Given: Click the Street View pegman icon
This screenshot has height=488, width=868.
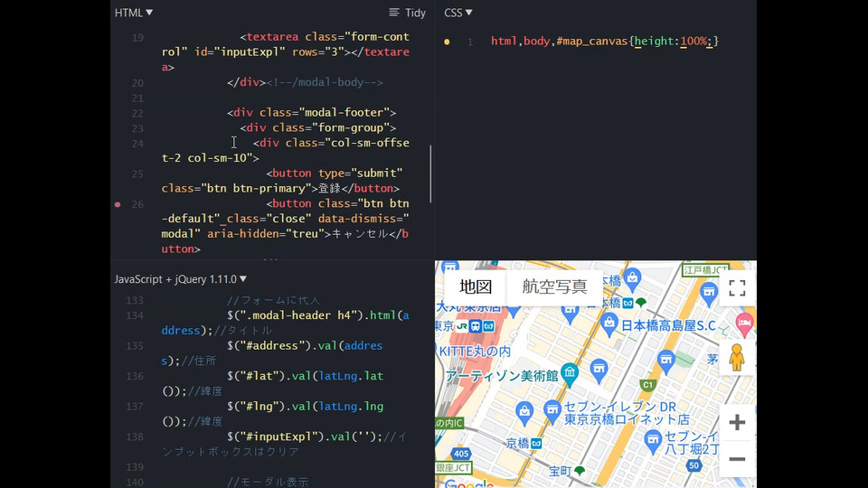Looking at the screenshot, I should click(x=737, y=357).
